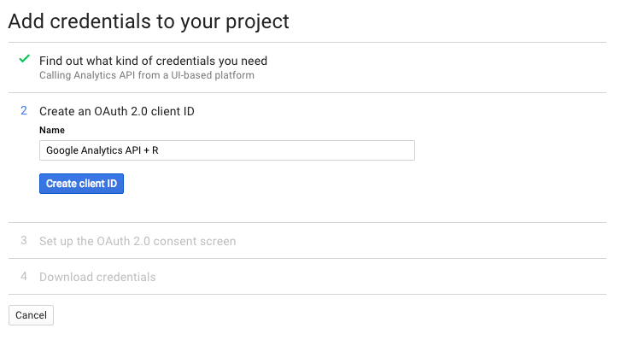Expand 'Set up the OAuth 2.0 consent screen'
The height and width of the screenshot is (340, 644).
(138, 241)
